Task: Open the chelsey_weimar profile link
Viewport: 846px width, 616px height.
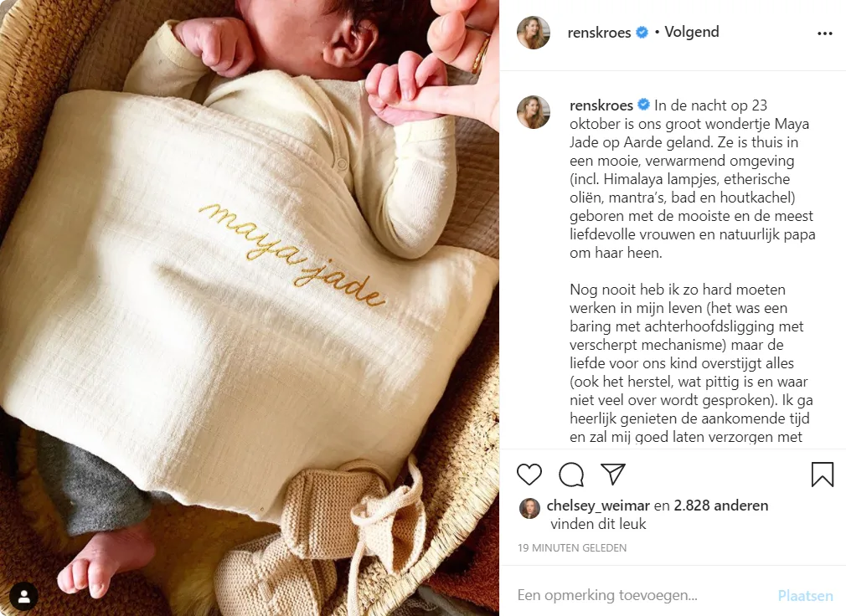Action: pos(598,506)
